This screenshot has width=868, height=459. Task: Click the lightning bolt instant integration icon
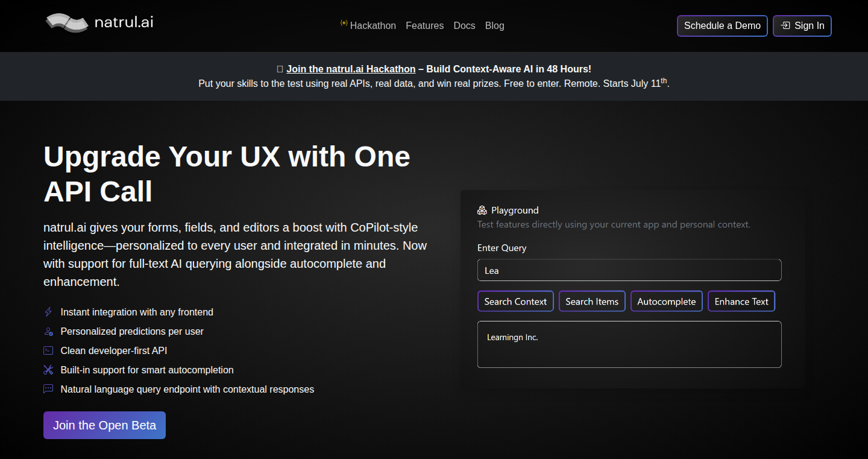pyautogui.click(x=48, y=312)
